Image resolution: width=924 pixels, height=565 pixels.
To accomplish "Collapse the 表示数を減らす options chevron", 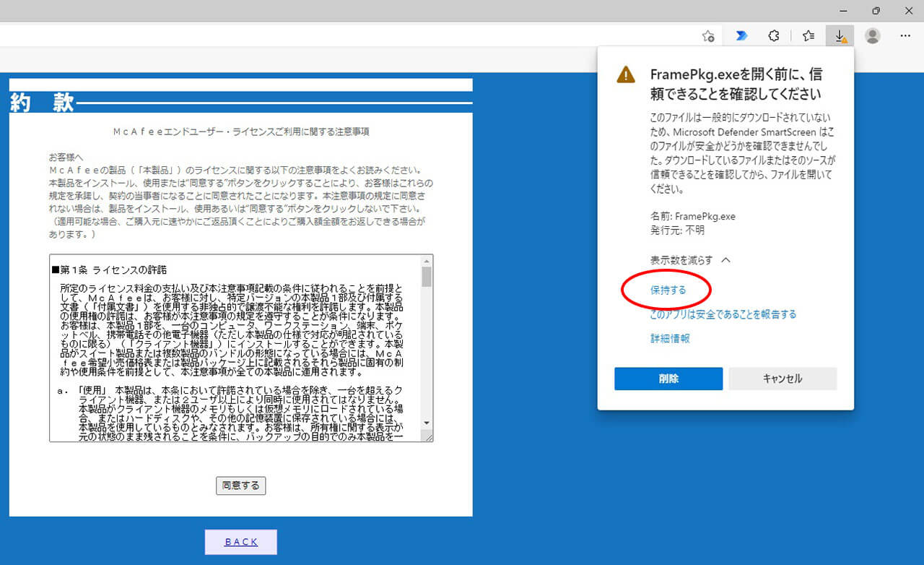I will [726, 259].
